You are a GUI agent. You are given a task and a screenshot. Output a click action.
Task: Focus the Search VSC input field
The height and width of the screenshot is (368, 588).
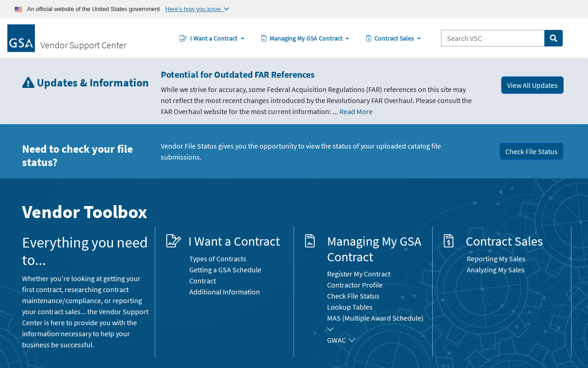click(x=492, y=38)
